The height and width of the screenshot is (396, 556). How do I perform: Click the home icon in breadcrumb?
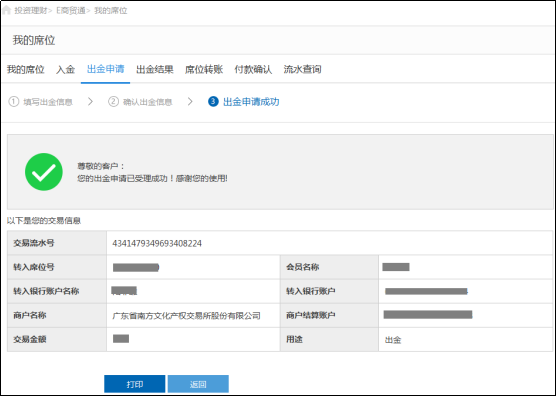pyautogui.click(x=6, y=10)
